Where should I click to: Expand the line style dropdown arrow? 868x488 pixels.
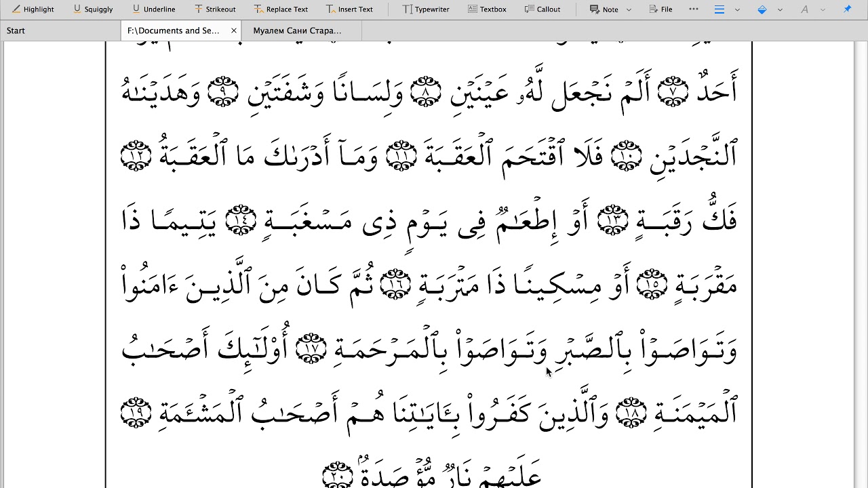coord(737,9)
